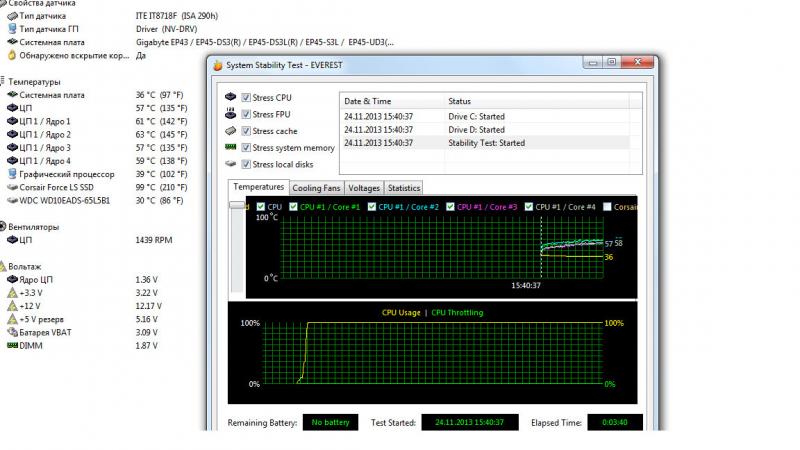Click the memory stick icon beside Stress system memory
This screenshot has height=450, width=800.
(231, 147)
